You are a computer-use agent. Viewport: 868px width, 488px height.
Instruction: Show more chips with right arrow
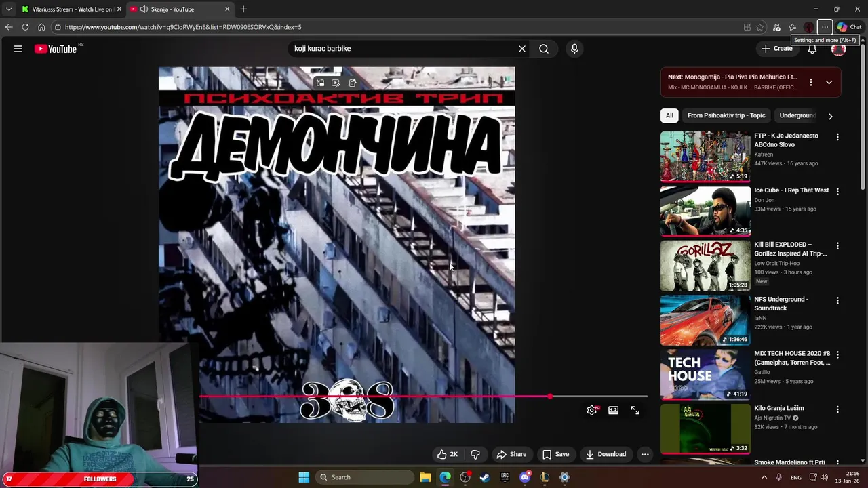pyautogui.click(x=830, y=116)
